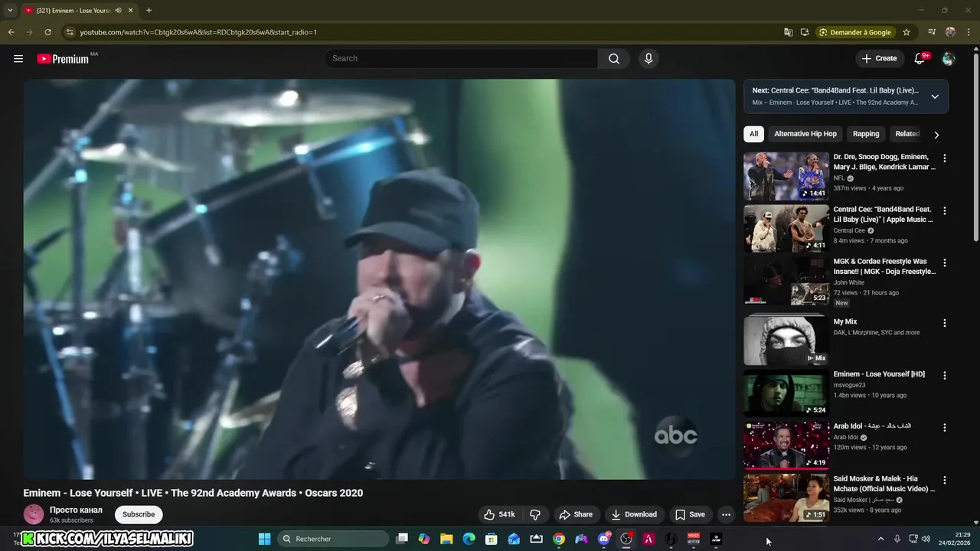Open the tab search dropdown
The height and width of the screenshot is (551, 980).
pyautogui.click(x=10, y=11)
